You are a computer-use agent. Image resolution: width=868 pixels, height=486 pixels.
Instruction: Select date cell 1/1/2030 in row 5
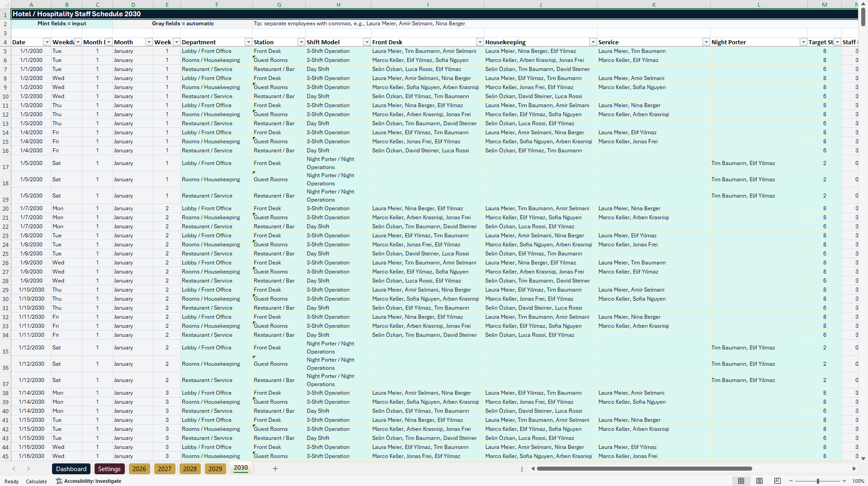[31, 51]
